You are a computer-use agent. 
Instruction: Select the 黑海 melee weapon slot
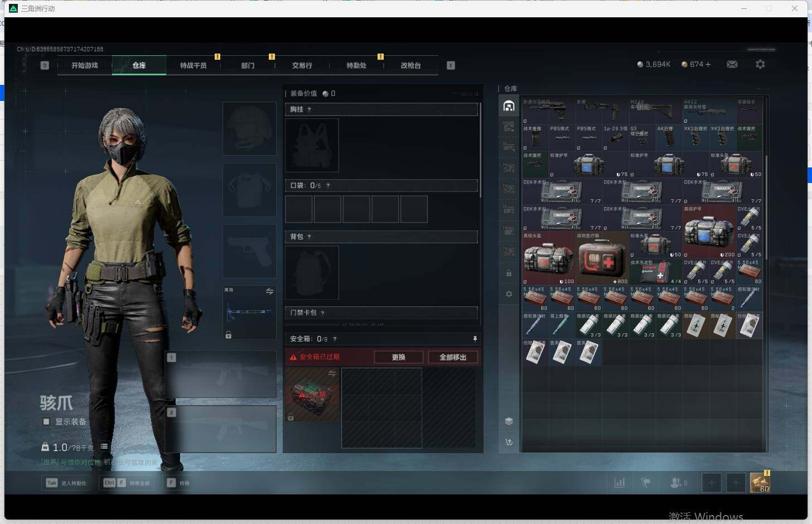coord(249,313)
